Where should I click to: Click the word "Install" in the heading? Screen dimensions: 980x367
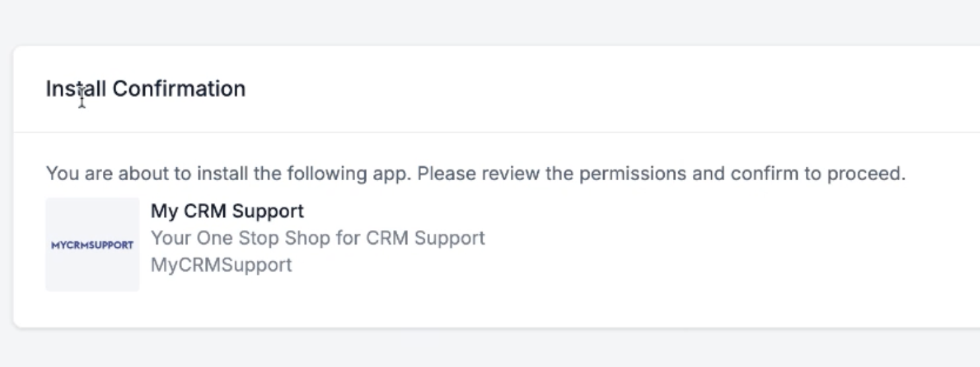point(75,89)
